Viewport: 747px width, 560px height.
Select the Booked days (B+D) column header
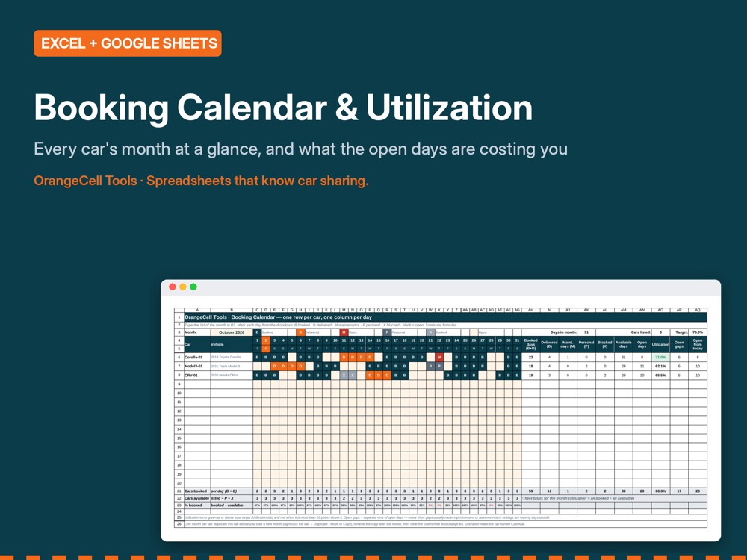pyautogui.click(x=530, y=344)
